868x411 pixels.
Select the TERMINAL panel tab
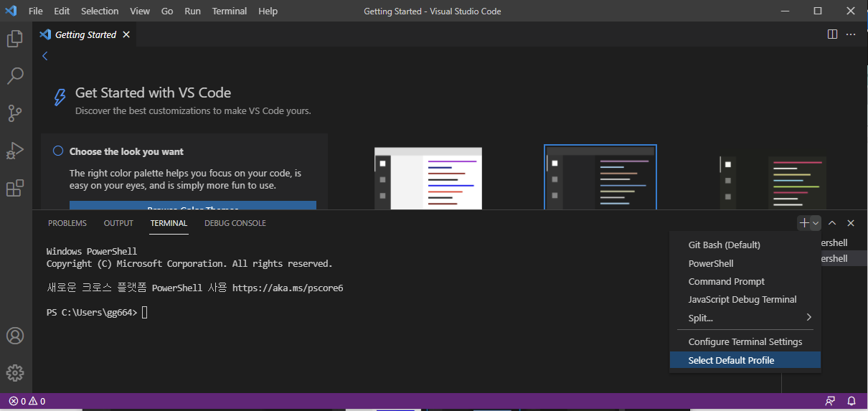(x=169, y=223)
